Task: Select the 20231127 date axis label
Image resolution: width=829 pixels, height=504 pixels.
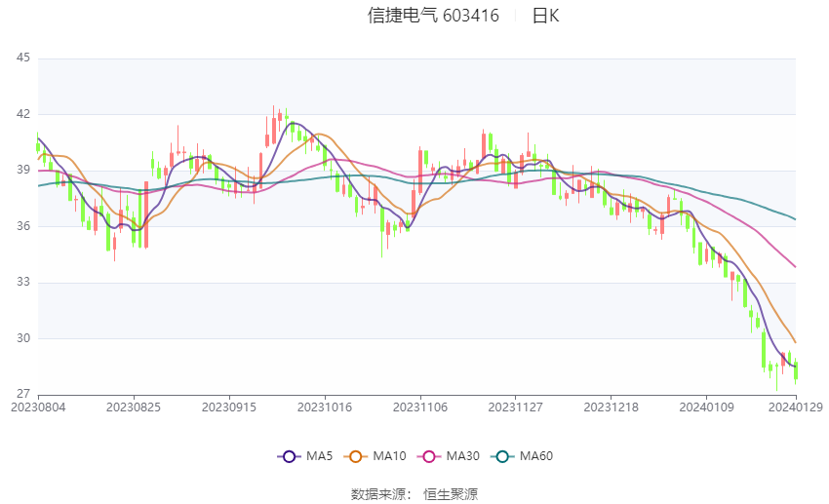Action: coord(516,407)
